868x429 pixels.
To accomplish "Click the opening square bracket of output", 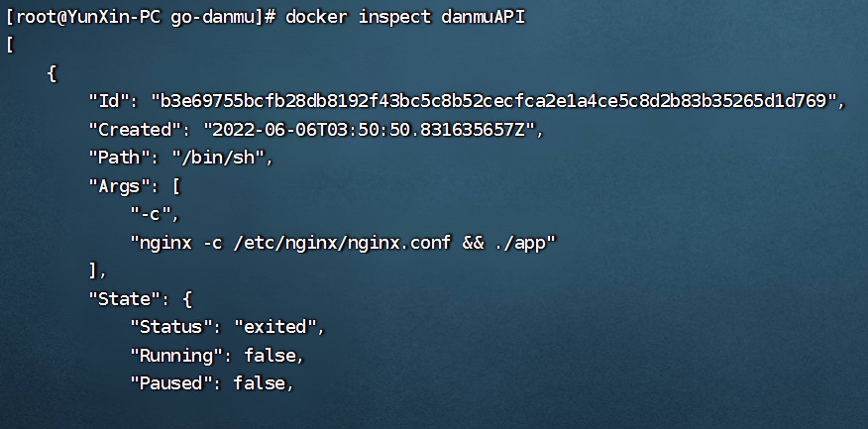I will [10, 45].
